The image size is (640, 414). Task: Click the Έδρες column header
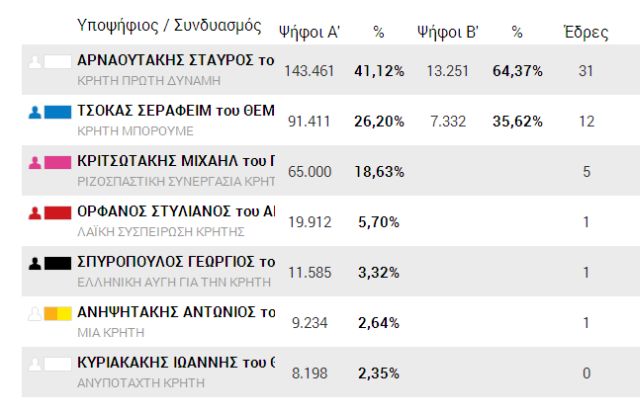(x=586, y=32)
